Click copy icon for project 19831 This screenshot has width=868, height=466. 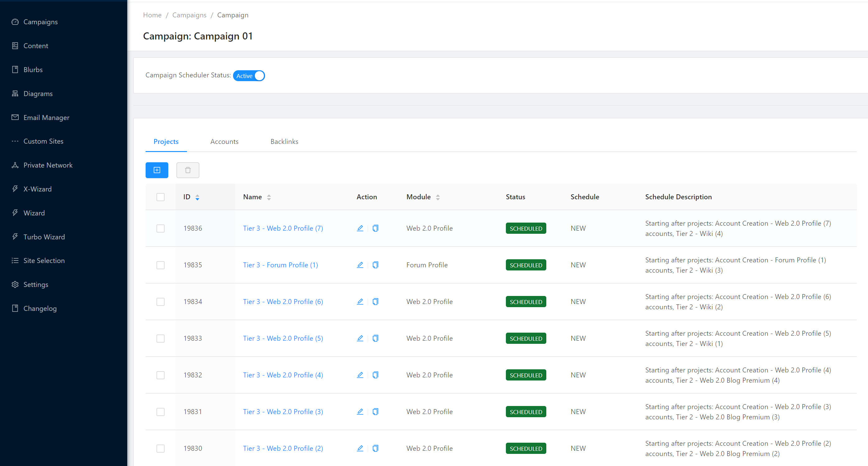376,412
